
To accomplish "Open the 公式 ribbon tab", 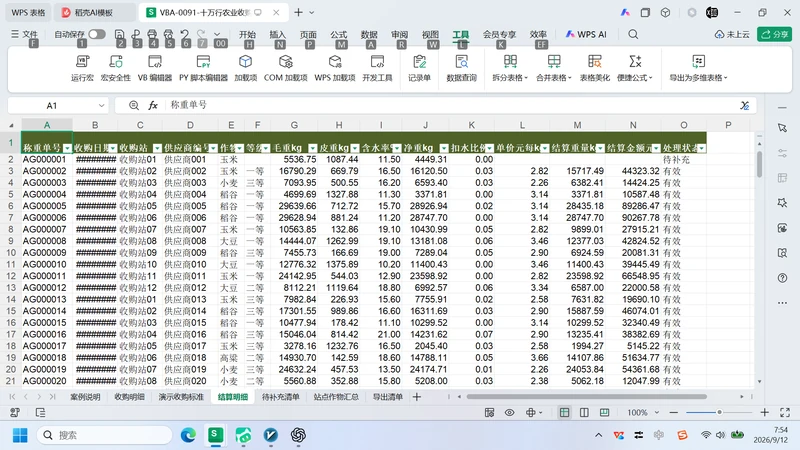I will (338, 34).
